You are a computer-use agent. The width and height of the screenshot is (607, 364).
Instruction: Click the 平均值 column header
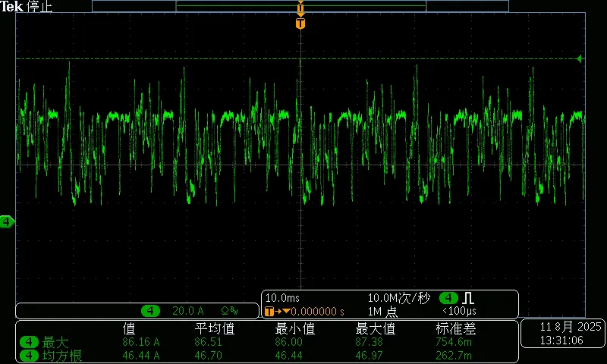[215, 329]
